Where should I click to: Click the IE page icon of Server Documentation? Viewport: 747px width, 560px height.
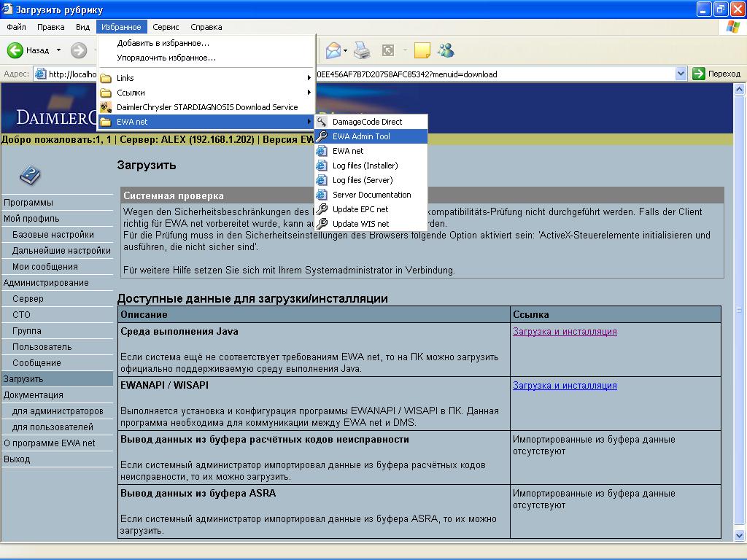(322, 194)
